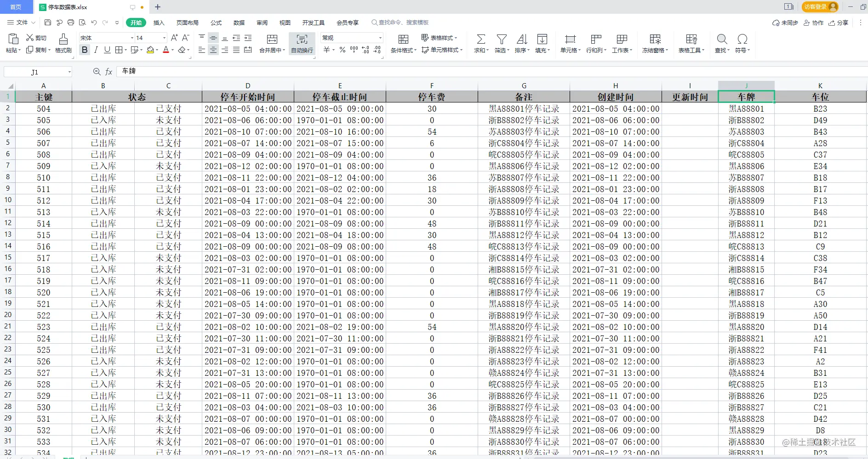
Task: Switch to the Review (审阅) tab
Action: (x=262, y=23)
